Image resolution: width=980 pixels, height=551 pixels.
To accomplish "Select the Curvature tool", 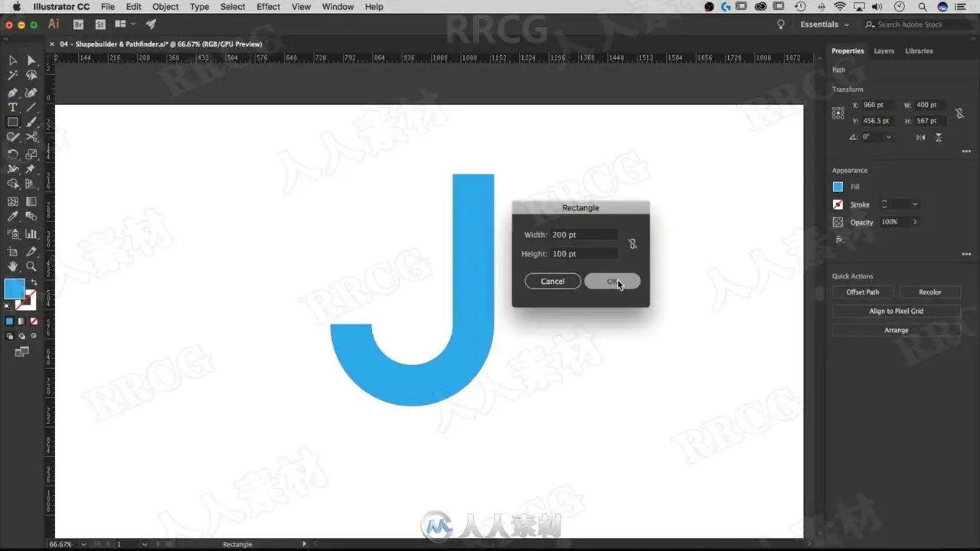I will (31, 93).
